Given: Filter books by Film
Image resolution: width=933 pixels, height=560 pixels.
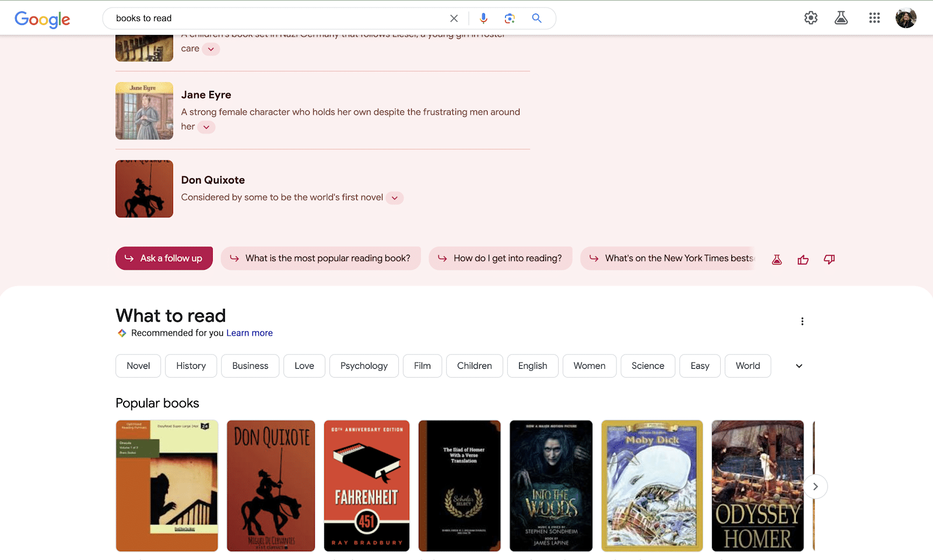Looking at the screenshot, I should (x=422, y=366).
